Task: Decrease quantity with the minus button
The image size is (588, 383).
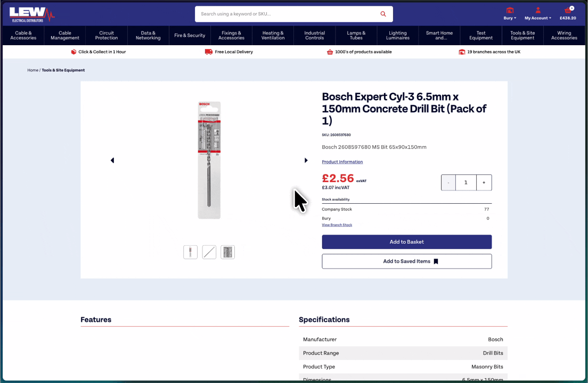Action: pyautogui.click(x=448, y=182)
